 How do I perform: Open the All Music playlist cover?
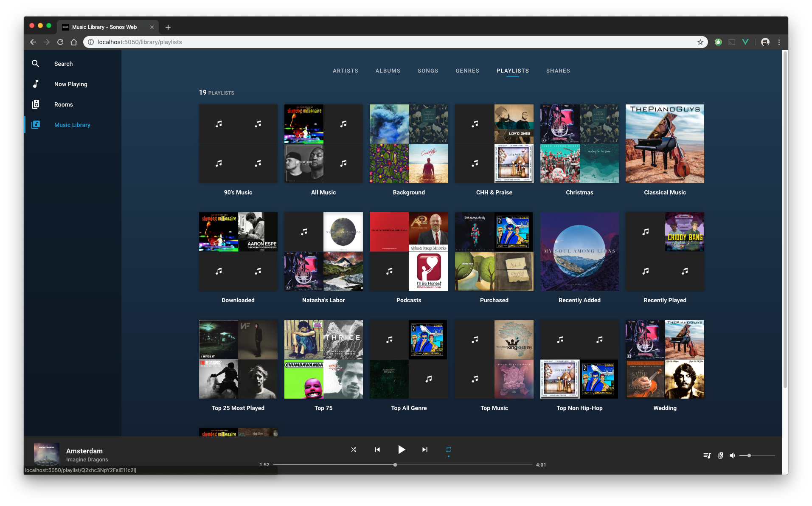point(323,143)
